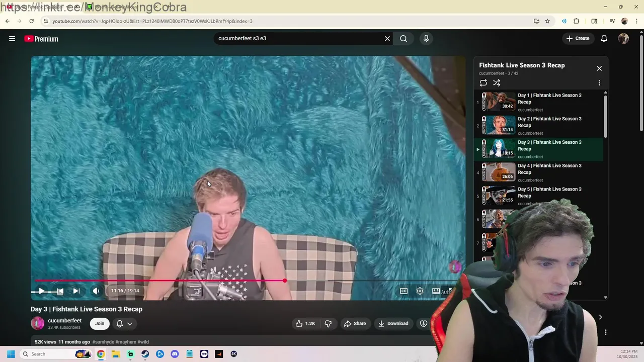This screenshot has height=362, width=644.
Task: Toggle loop playlist
Action: coord(483,83)
